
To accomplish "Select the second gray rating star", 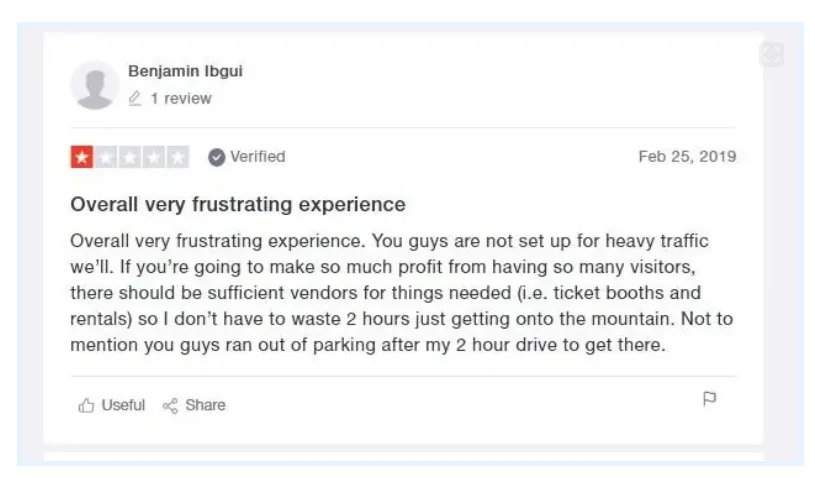I will coord(105,157).
